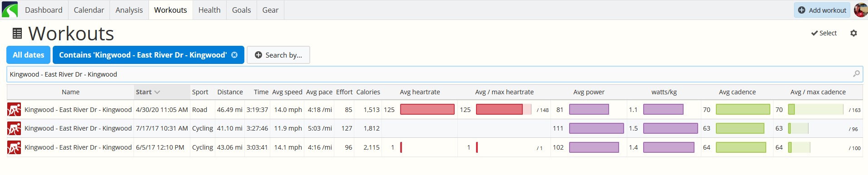This screenshot has width=868, height=175.
Task: Open the settings gear icon
Action: point(853,33)
